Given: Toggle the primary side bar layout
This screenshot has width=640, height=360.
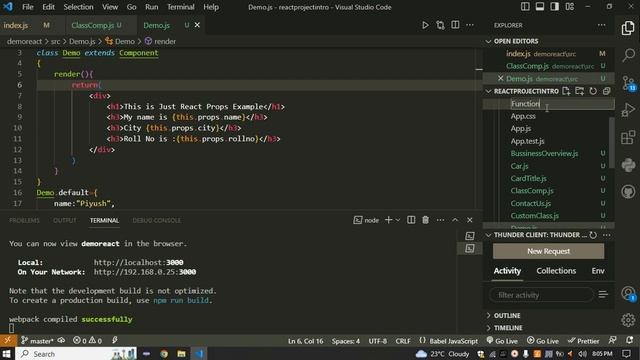Looking at the screenshot, I should (525, 7).
